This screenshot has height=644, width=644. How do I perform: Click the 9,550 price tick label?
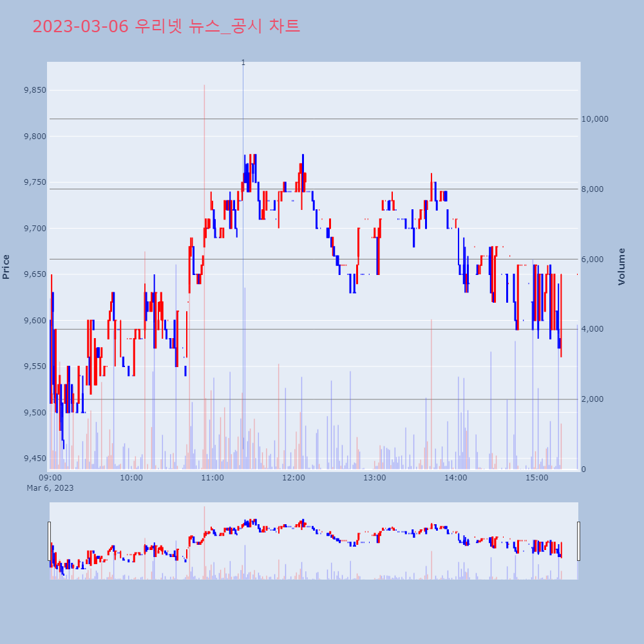tap(35, 366)
